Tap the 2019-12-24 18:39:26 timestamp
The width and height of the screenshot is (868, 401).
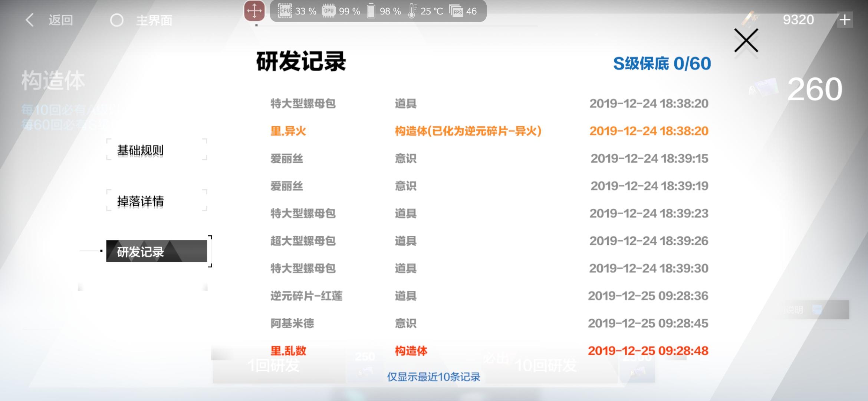649,241
